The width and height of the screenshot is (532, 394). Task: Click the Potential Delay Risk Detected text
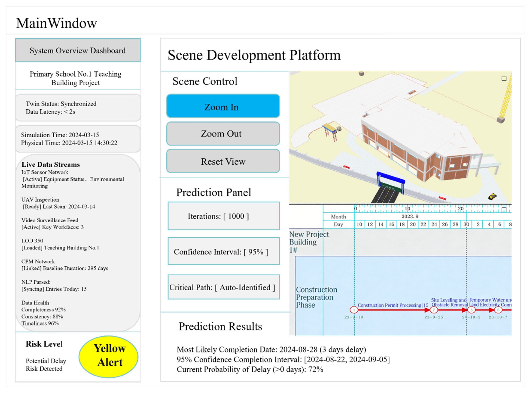pos(46,365)
